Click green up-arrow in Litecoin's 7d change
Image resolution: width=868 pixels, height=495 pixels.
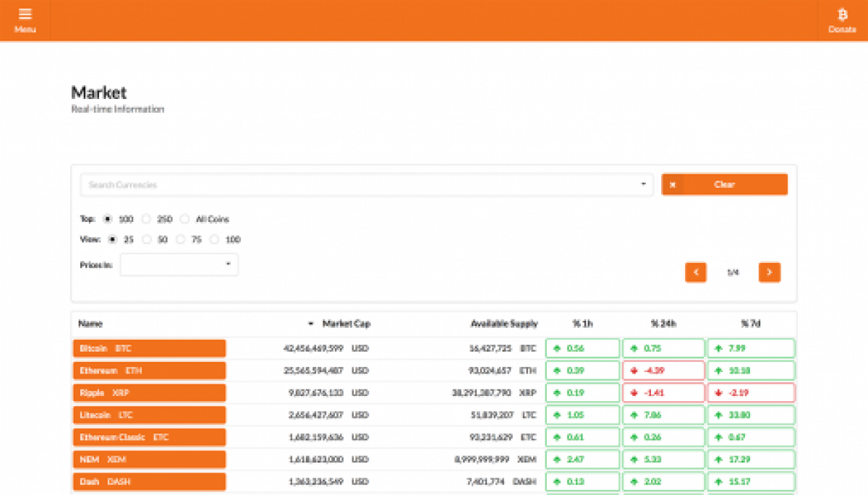point(718,415)
